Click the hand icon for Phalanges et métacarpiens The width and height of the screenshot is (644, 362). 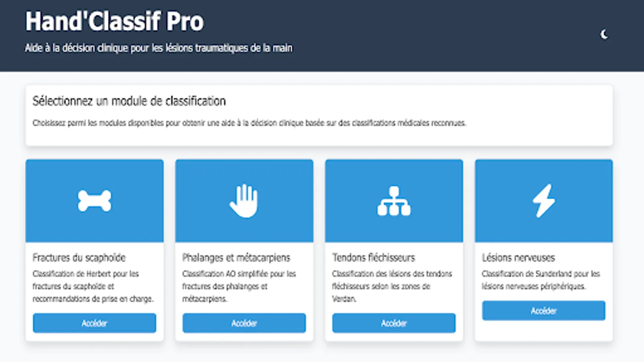tap(244, 200)
